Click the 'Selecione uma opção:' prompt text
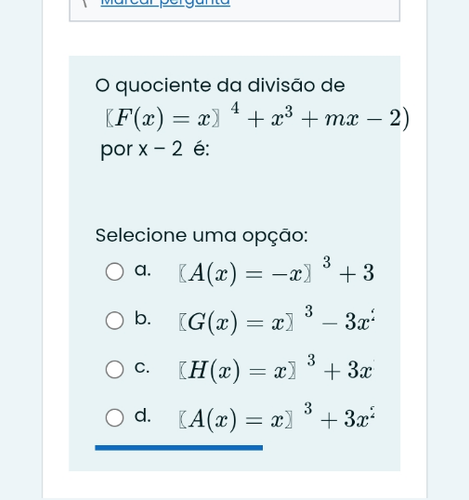This screenshot has width=469, height=500. [x=202, y=236]
